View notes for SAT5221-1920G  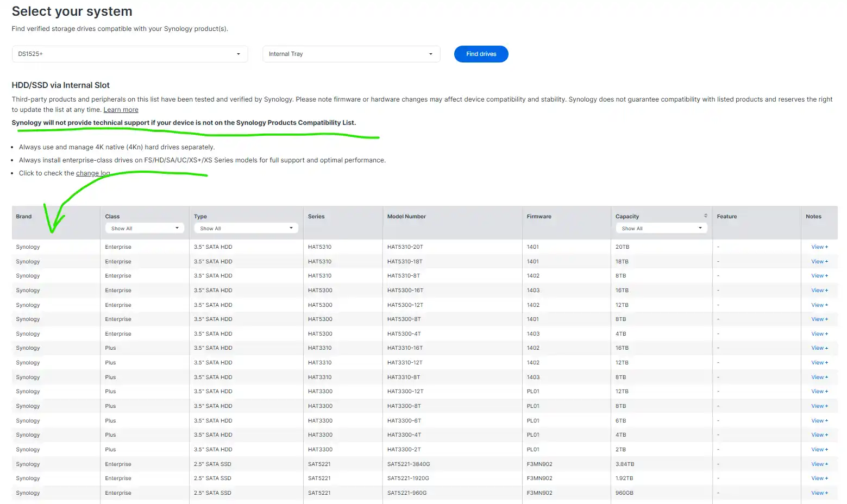tap(819, 478)
